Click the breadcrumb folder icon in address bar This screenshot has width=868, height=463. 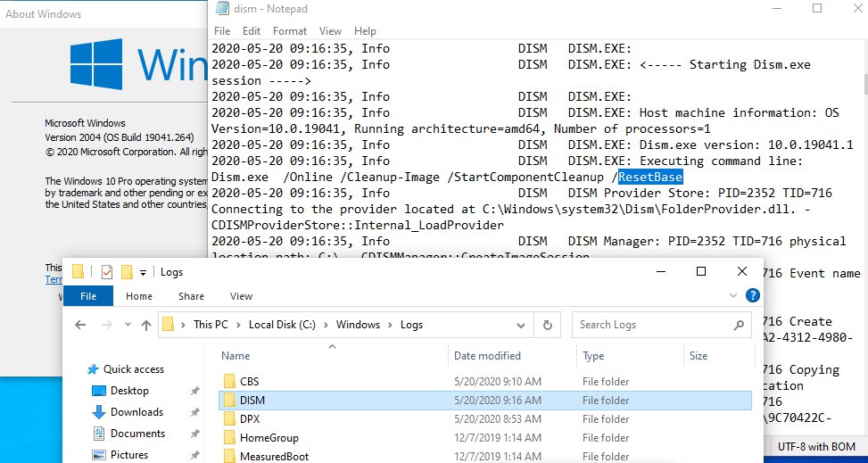tap(169, 325)
